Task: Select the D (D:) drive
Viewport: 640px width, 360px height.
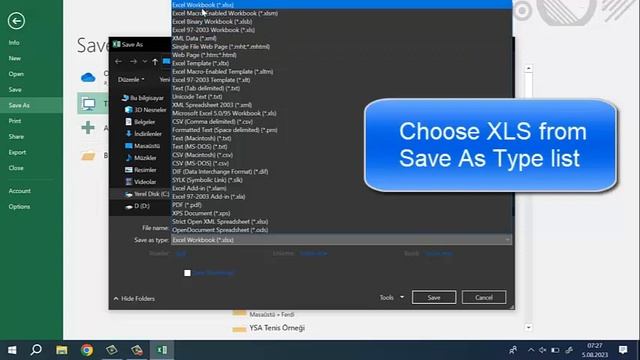Action: pos(138,206)
